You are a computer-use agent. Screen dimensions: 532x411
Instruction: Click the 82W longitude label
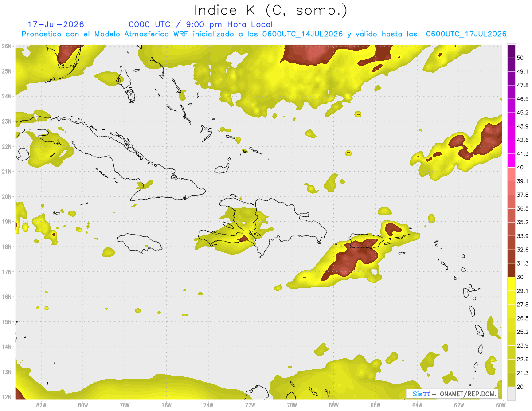tap(41, 405)
